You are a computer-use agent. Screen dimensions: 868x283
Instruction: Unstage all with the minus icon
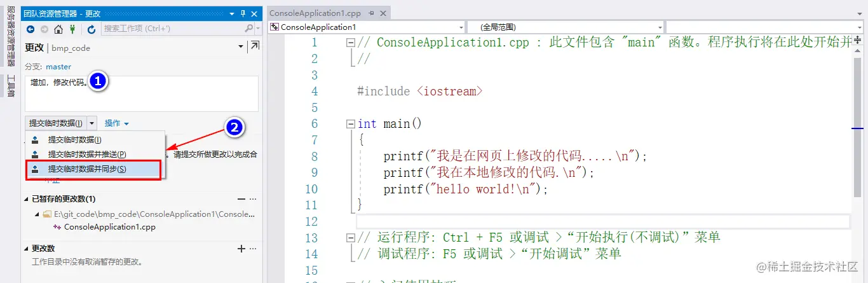[241, 199]
